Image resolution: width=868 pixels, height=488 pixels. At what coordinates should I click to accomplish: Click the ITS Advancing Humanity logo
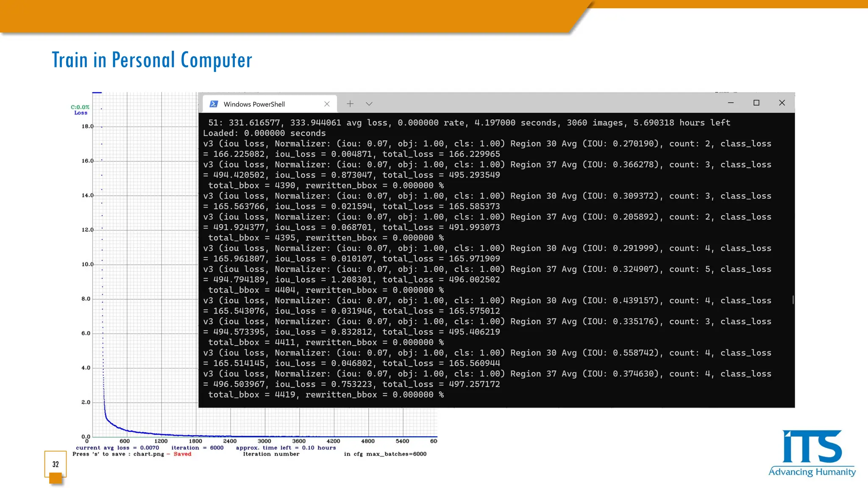pos(812,453)
